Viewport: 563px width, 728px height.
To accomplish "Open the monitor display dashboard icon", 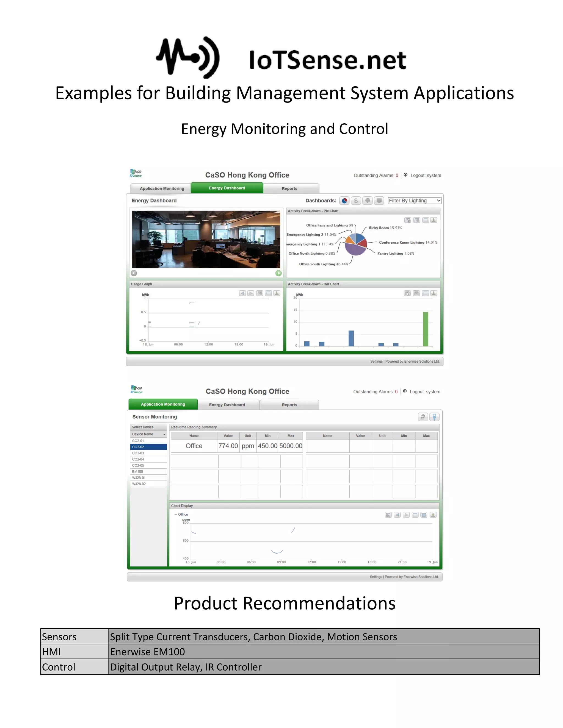I will [x=379, y=201].
